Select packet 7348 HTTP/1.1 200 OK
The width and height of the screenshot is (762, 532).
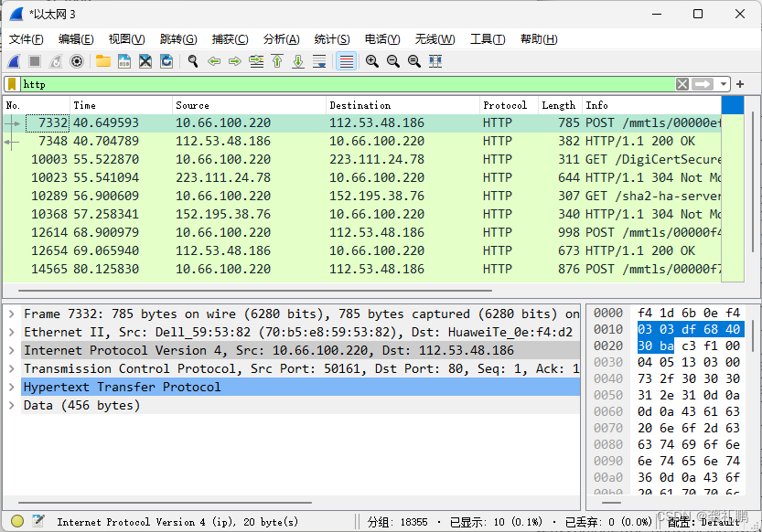(x=362, y=142)
